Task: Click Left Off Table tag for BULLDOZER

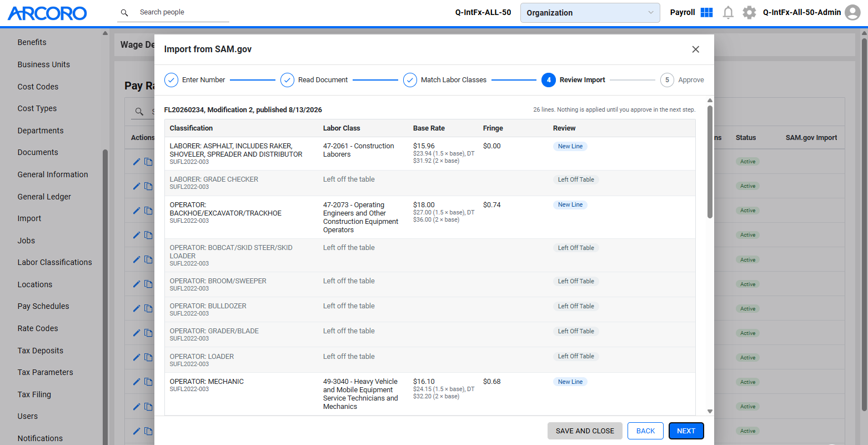Action: coord(576,306)
